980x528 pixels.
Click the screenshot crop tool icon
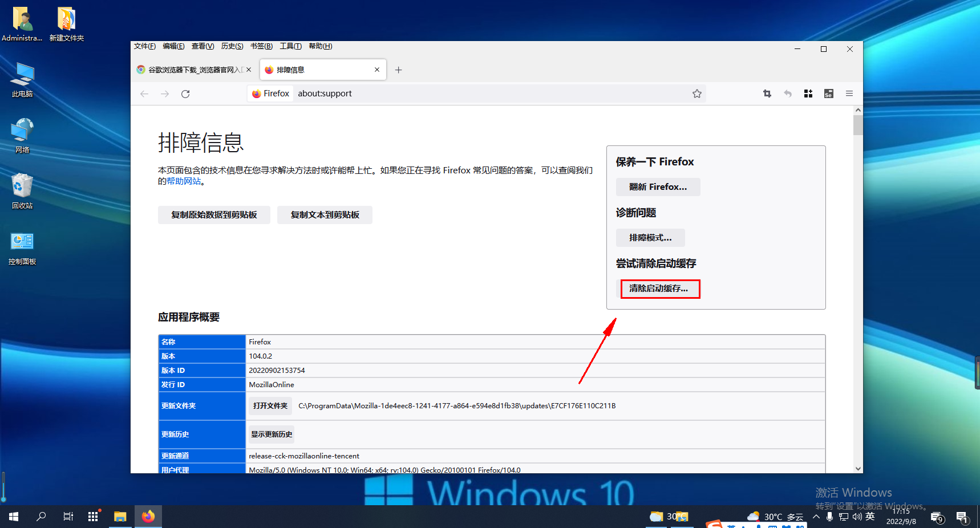click(x=767, y=94)
